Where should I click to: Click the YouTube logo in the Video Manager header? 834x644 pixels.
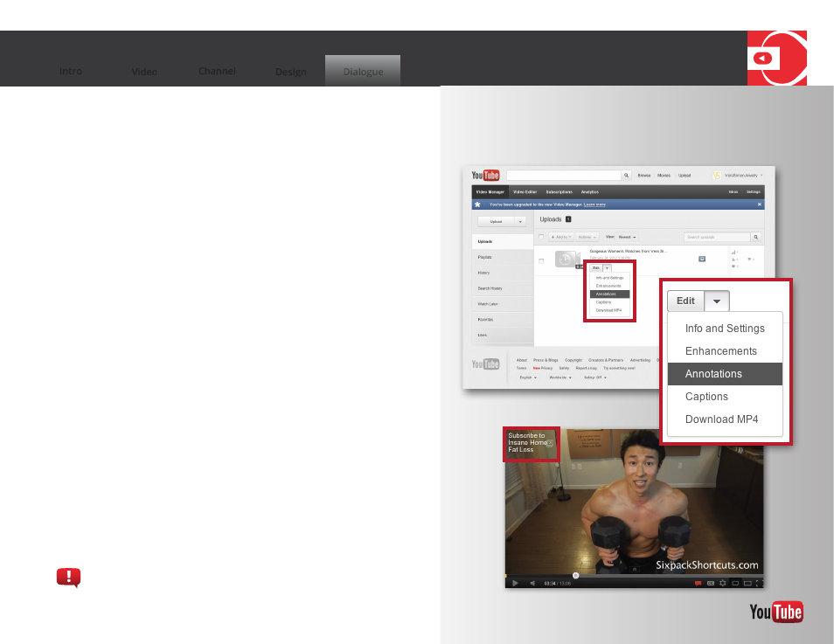pos(485,175)
